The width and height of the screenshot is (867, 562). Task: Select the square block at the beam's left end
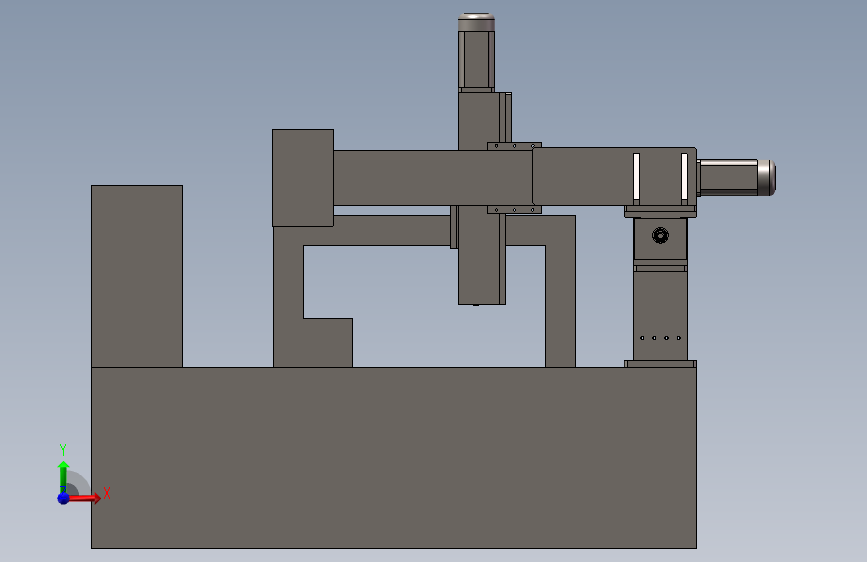303,178
